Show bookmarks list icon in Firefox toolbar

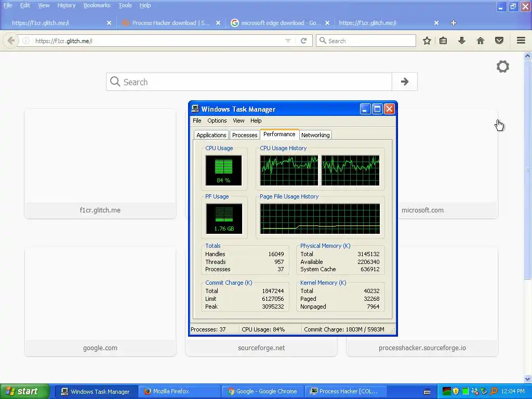pyautogui.click(x=443, y=41)
